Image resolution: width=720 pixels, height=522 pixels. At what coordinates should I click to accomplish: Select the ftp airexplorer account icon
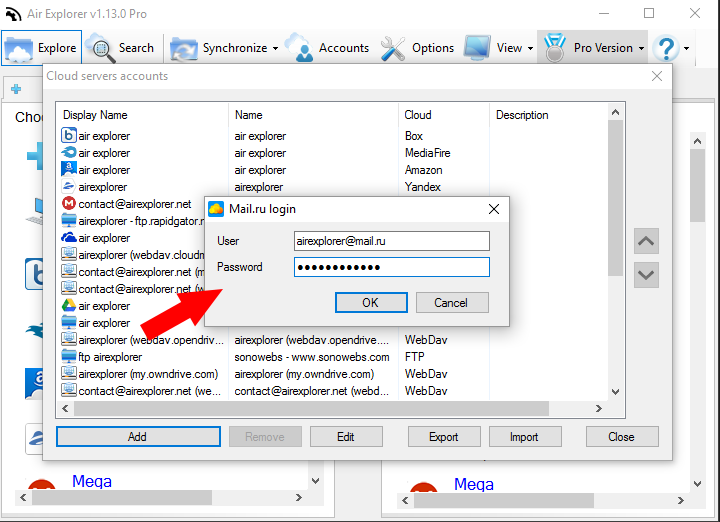(68, 356)
